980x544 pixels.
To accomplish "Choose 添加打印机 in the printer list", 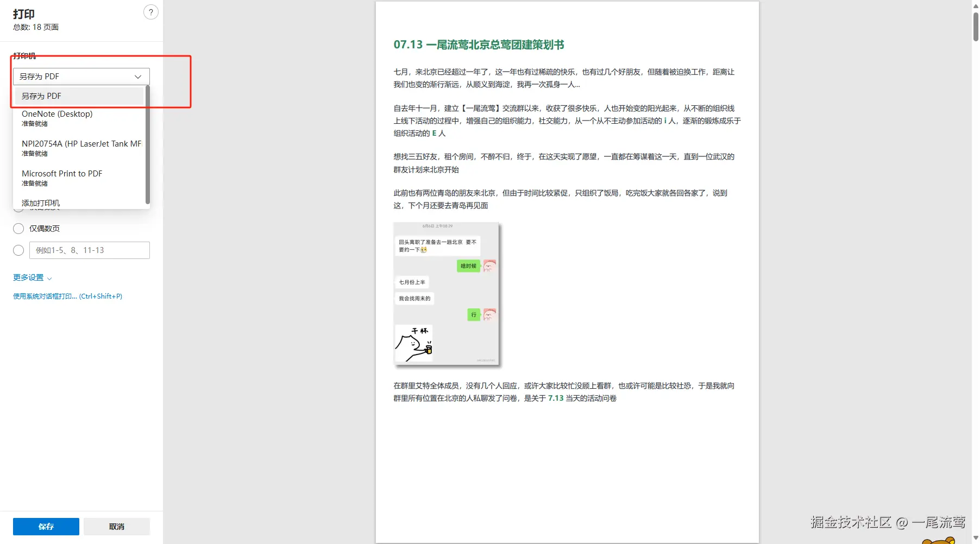I will pyautogui.click(x=79, y=203).
